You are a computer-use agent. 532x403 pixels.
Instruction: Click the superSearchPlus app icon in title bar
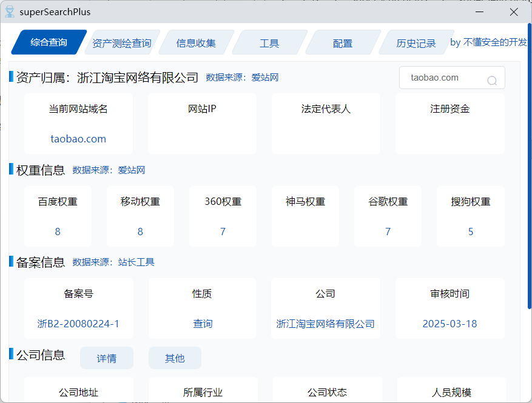[x=10, y=12]
